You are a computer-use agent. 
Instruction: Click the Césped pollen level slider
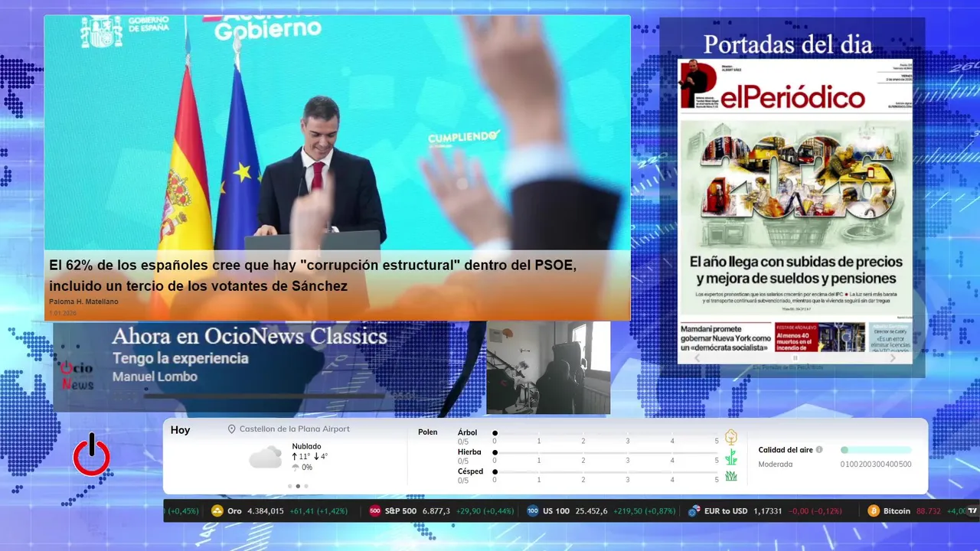point(606,471)
